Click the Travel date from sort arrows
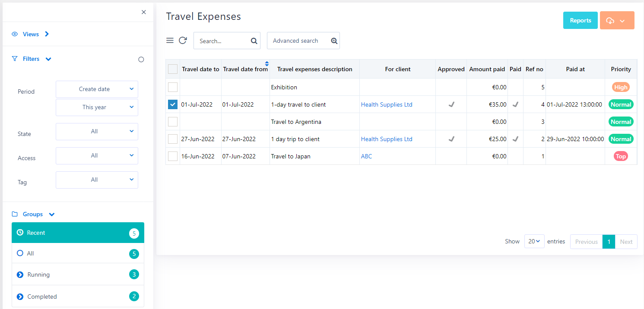644x309 pixels. point(267,64)
